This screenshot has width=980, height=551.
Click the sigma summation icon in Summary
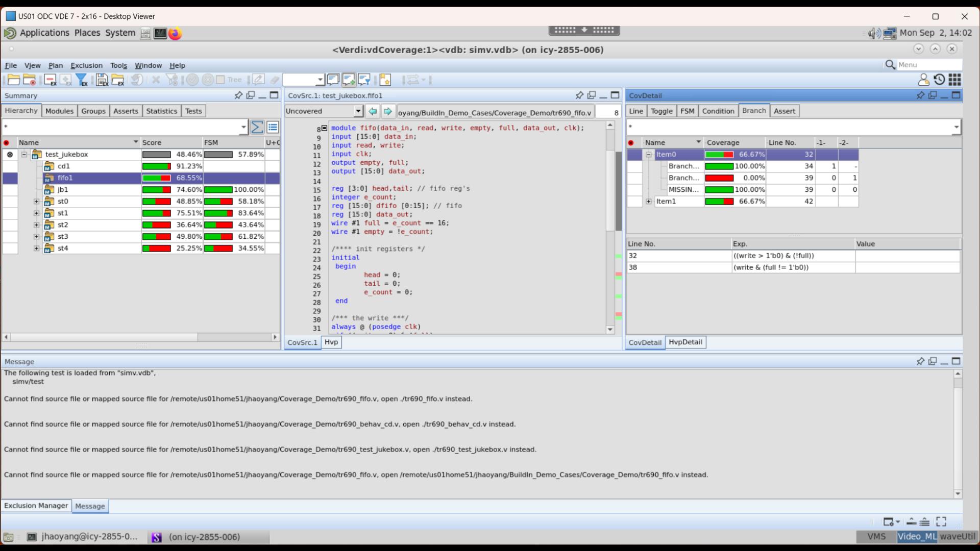(x=257, y=127)
